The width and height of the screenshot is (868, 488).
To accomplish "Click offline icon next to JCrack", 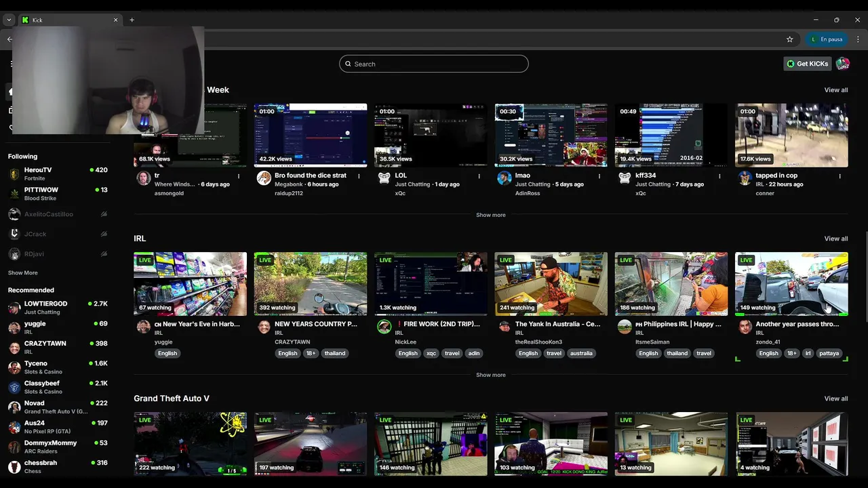I will tap(104, 234).
